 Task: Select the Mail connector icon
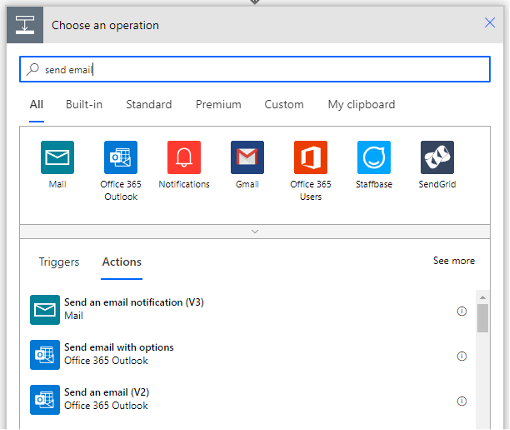pos(57,157)
